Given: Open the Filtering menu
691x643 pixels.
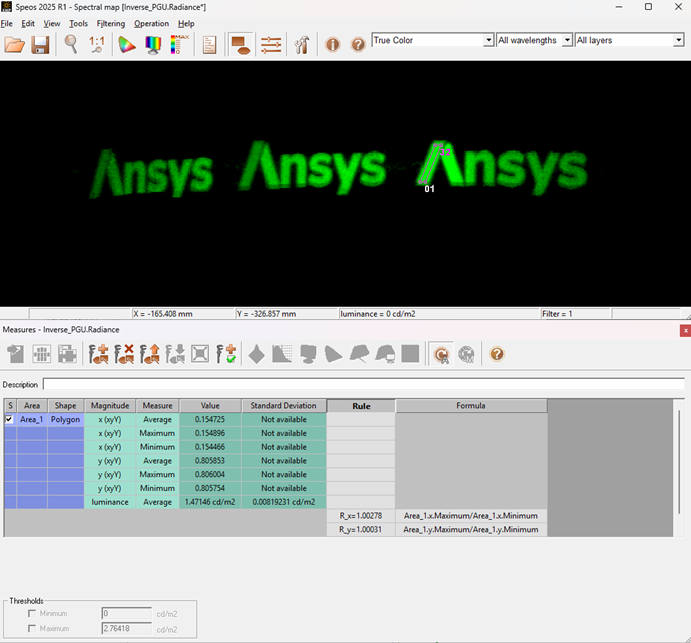Looking at the screenshot, I should [111, 24].
